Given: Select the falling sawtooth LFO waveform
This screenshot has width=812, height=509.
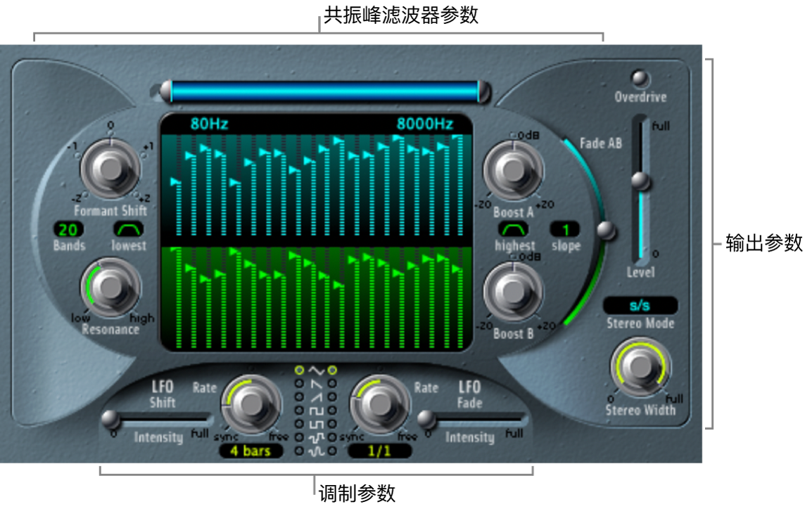Looking at the screenshot, I should 298,383.
